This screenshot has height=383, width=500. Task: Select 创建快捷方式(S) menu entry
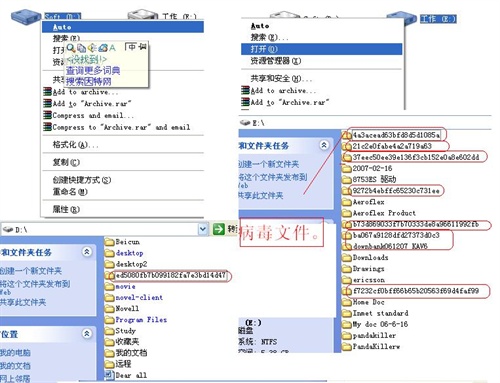(x=82, y=180)
